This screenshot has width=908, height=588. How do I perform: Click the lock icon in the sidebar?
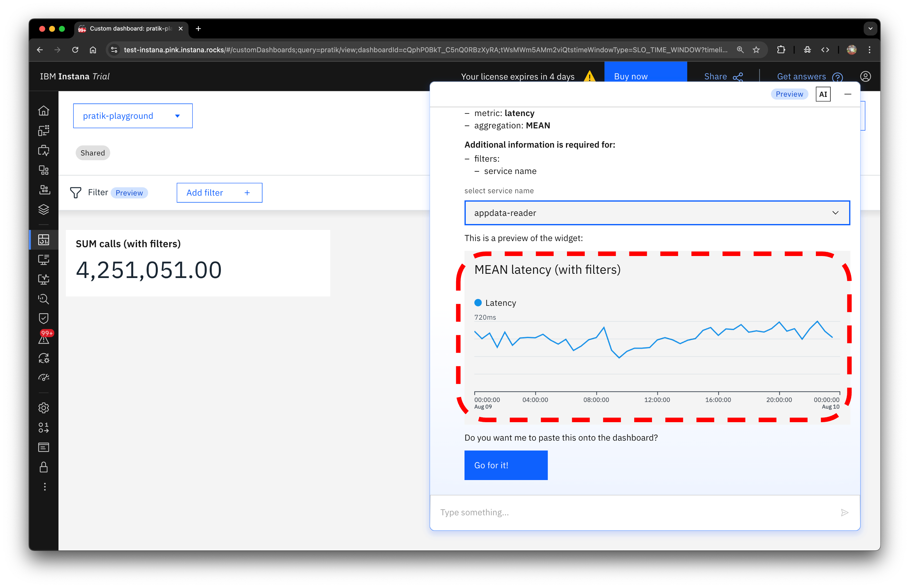coord(44,467)
